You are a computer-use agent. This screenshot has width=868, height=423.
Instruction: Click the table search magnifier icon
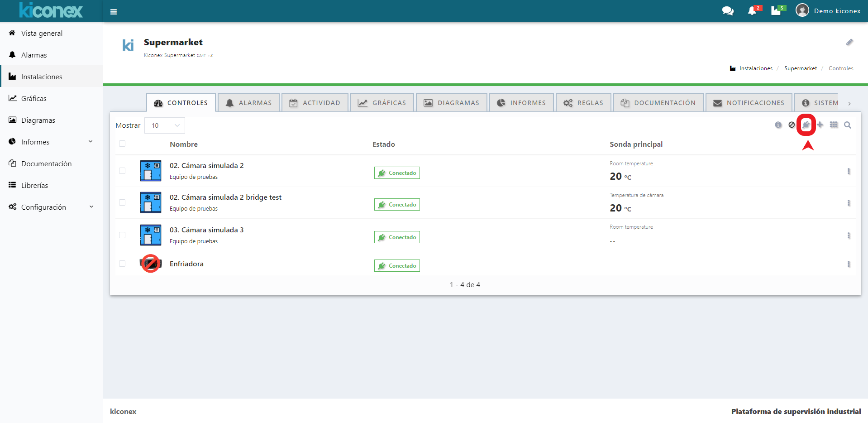(x=848, y=125)
